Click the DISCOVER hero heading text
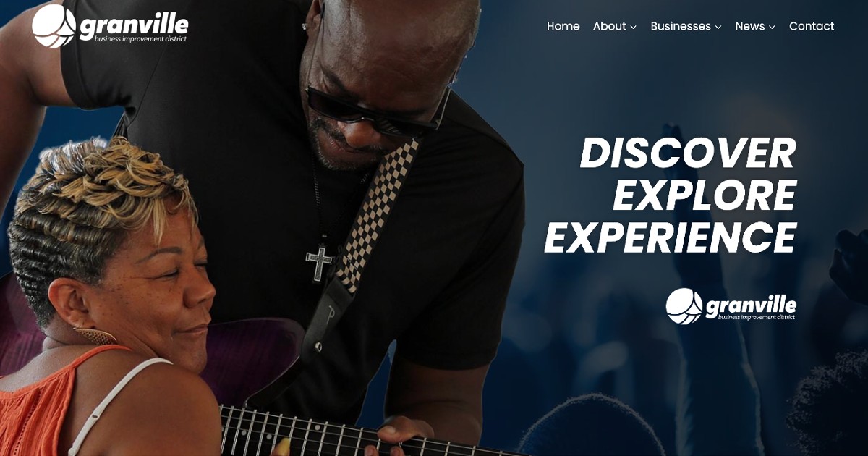The height and width of the screenshot is (456, 868). click(x=688, y=153)
